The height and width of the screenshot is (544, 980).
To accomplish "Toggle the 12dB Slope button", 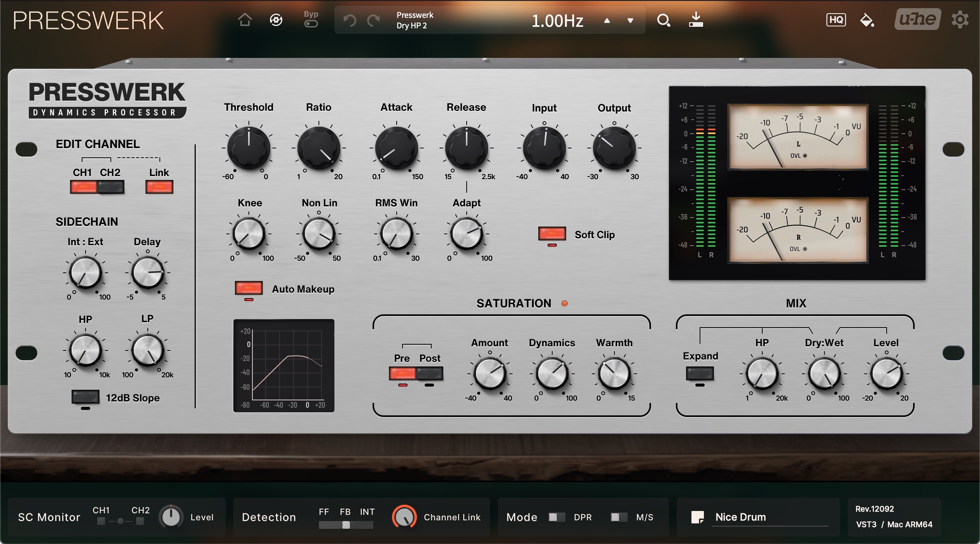I will pyautogui.click(x=86, y=397).
